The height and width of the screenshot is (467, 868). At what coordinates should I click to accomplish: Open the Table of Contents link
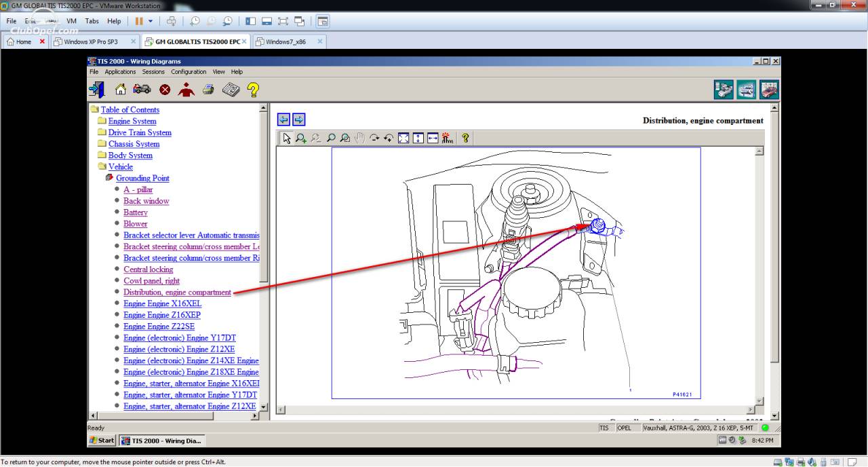[x=130, y=110]
